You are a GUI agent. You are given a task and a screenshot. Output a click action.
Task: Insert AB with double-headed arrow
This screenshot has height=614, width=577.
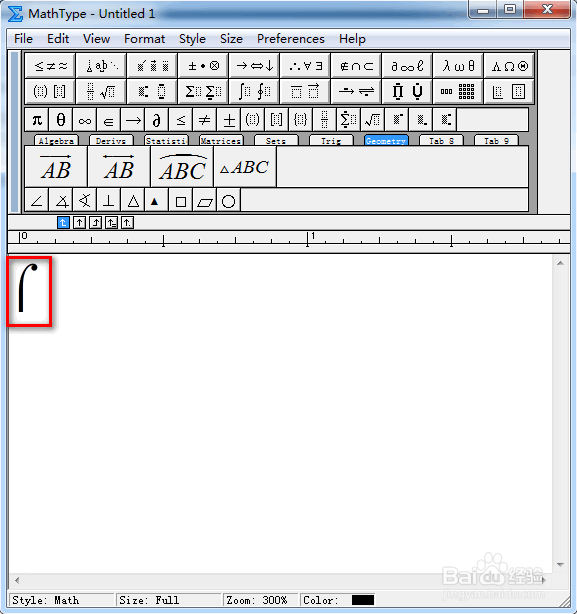119,167
